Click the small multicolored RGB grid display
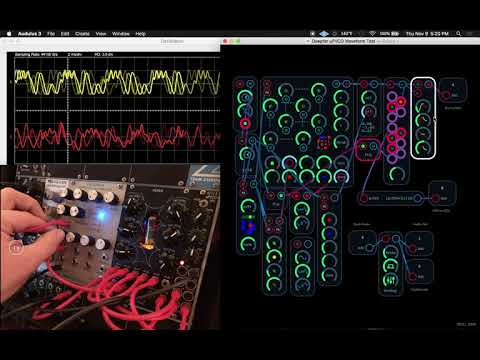The height and width of the screenshot is (360, 480). point(324,142)
